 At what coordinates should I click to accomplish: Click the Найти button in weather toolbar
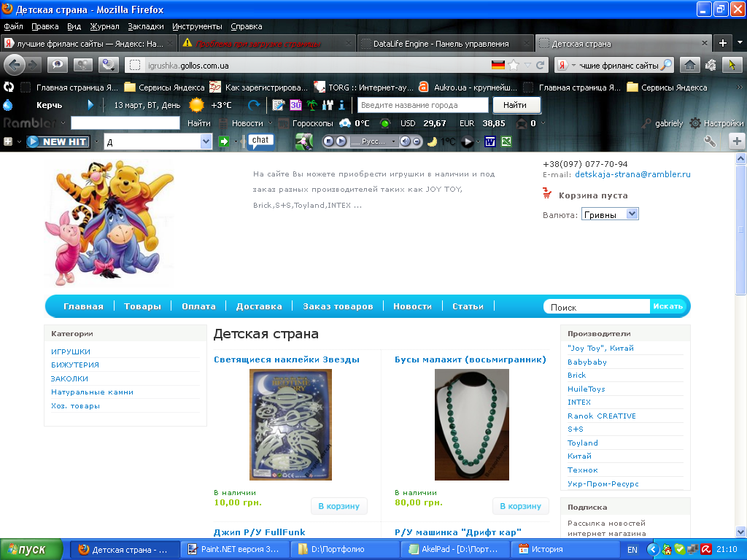click(516, 105)
